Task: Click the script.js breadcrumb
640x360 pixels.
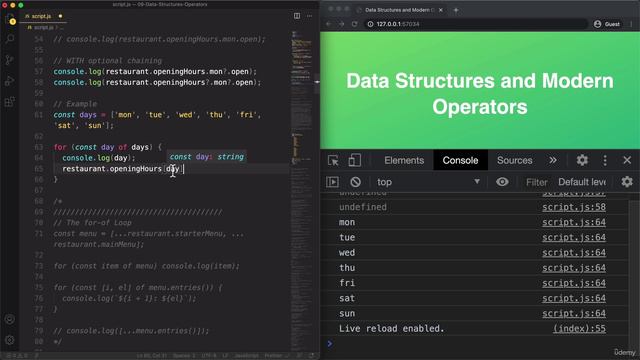Action: pyautogui.click(x=44, y=27)
